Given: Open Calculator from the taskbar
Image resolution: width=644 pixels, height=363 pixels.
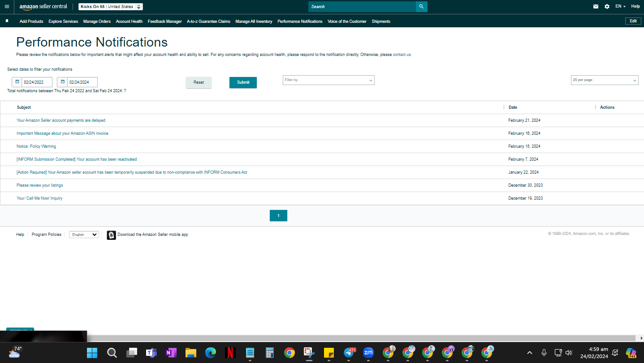Looking at the screenshot, I should [x=270, y=353].
